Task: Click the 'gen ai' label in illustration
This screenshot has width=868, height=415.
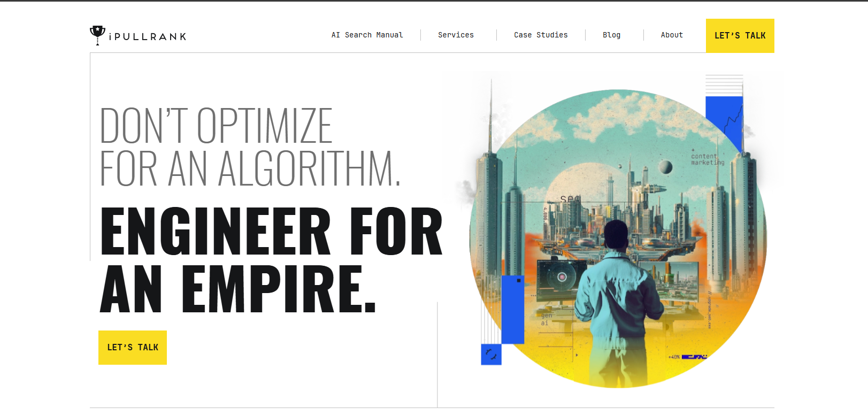Action: click(x=546, y=319)
